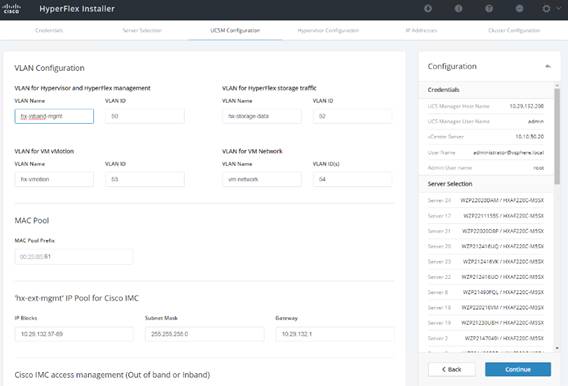Click VLAN ID field for storage traffic
568x386 pixels.
coord(352,116)
